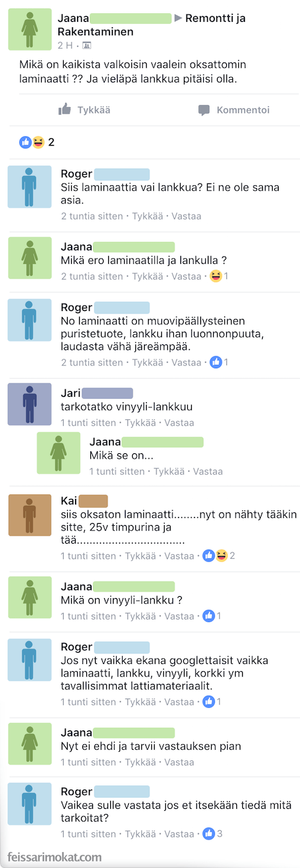Open Kai's brown profile avatar
The image size is (300, 868).
29,515
